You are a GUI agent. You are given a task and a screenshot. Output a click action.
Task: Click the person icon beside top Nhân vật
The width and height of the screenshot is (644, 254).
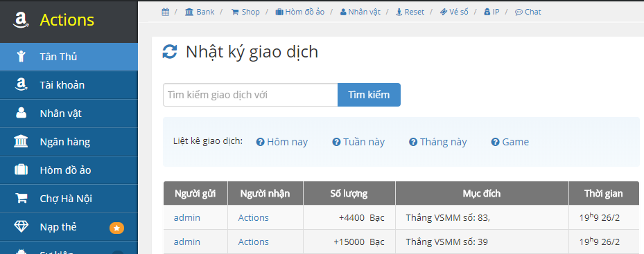pos(343,12)
